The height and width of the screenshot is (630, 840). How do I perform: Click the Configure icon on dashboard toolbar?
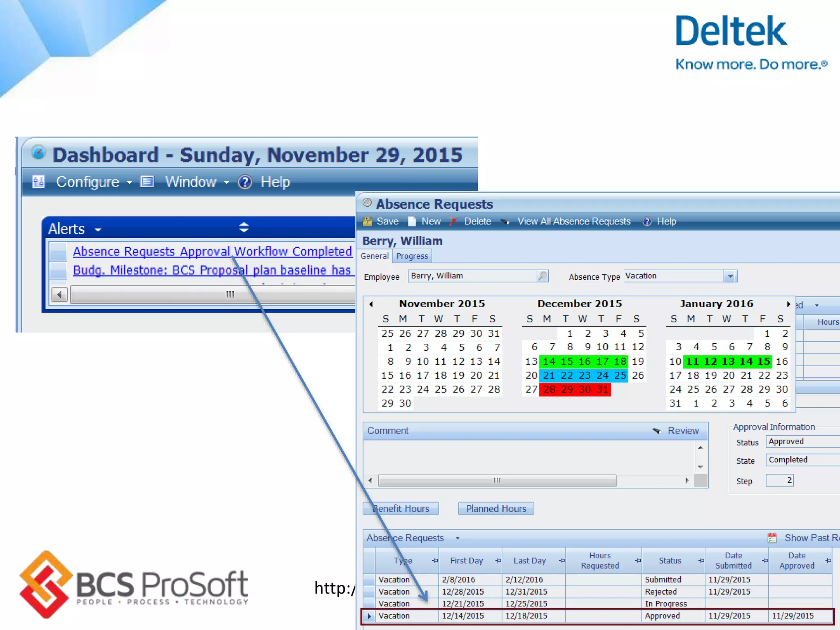pos(39,182)
